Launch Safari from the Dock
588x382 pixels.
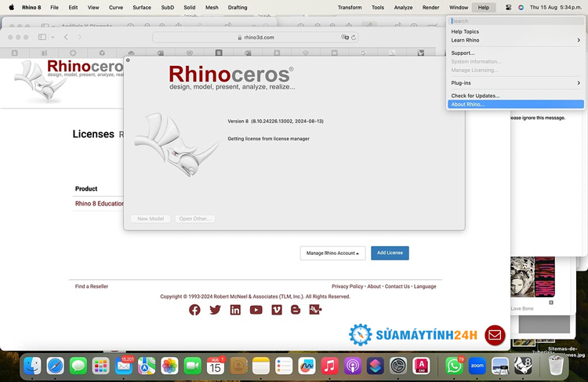click(x=56, y=366)
